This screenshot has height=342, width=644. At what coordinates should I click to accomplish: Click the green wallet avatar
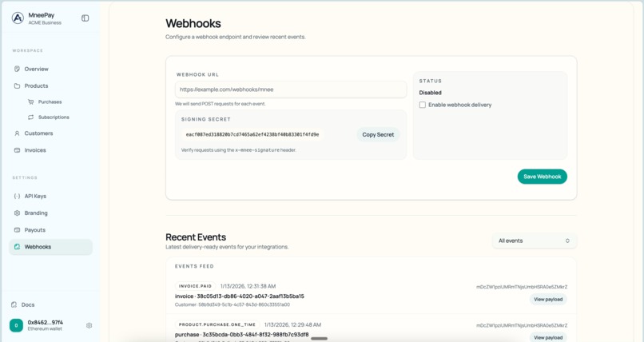[x=17, y=325]
